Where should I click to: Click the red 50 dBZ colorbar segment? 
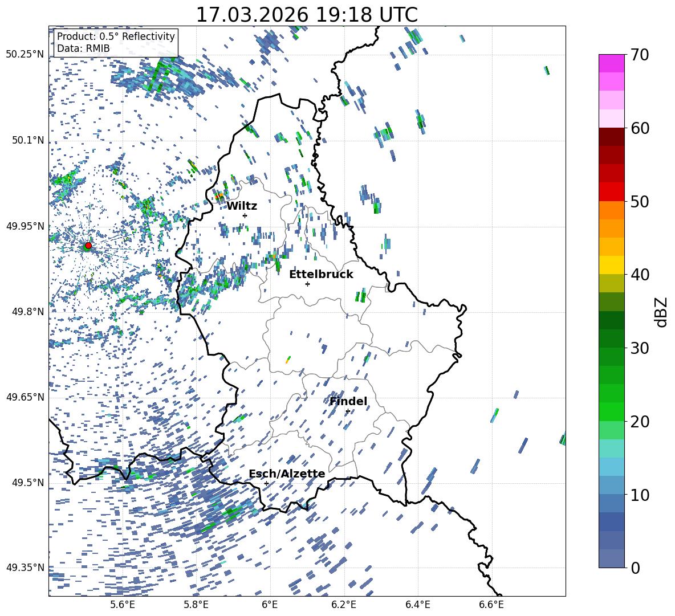click(611, 192)
